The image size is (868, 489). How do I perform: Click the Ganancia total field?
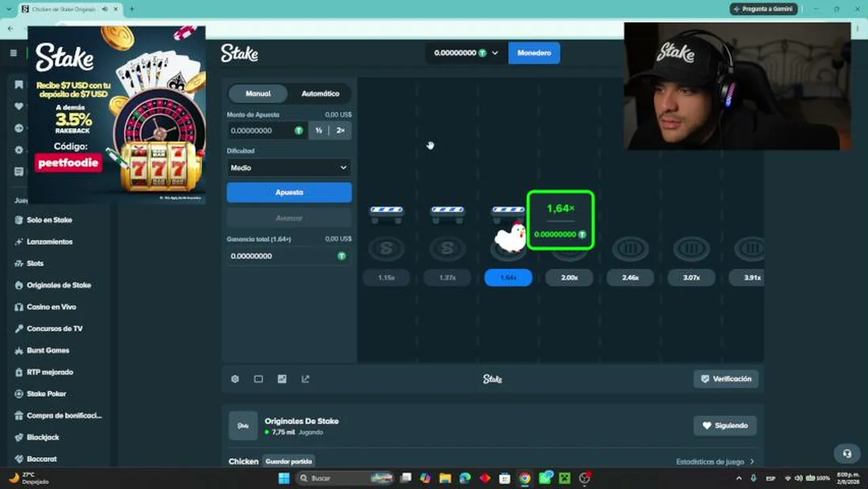pos(289,256)
